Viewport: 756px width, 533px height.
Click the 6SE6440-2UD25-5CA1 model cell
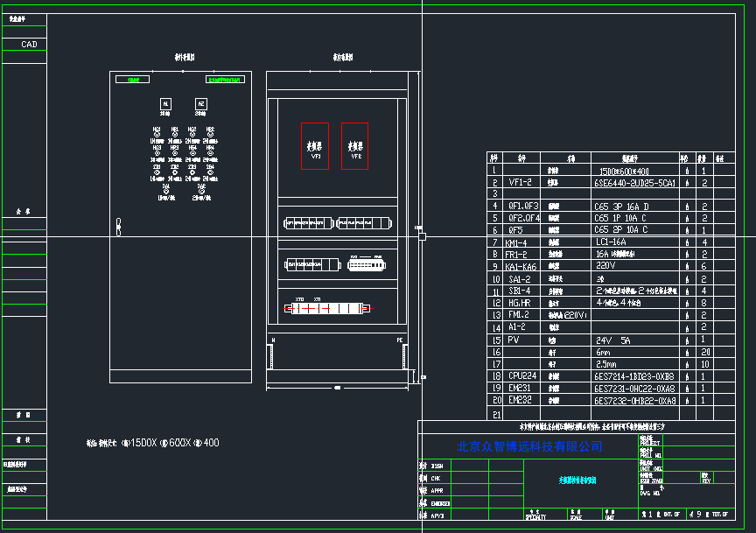coord(634,184)
